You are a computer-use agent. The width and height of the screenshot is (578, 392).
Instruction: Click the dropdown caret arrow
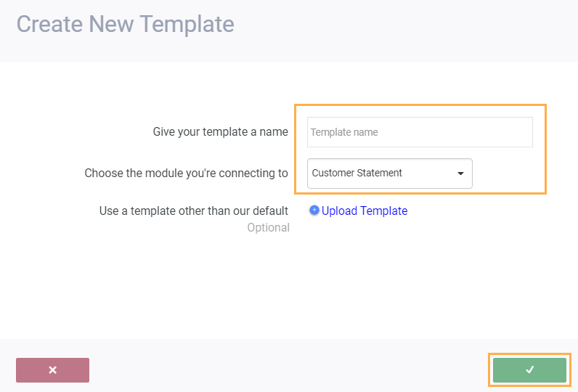coord(460,173)
